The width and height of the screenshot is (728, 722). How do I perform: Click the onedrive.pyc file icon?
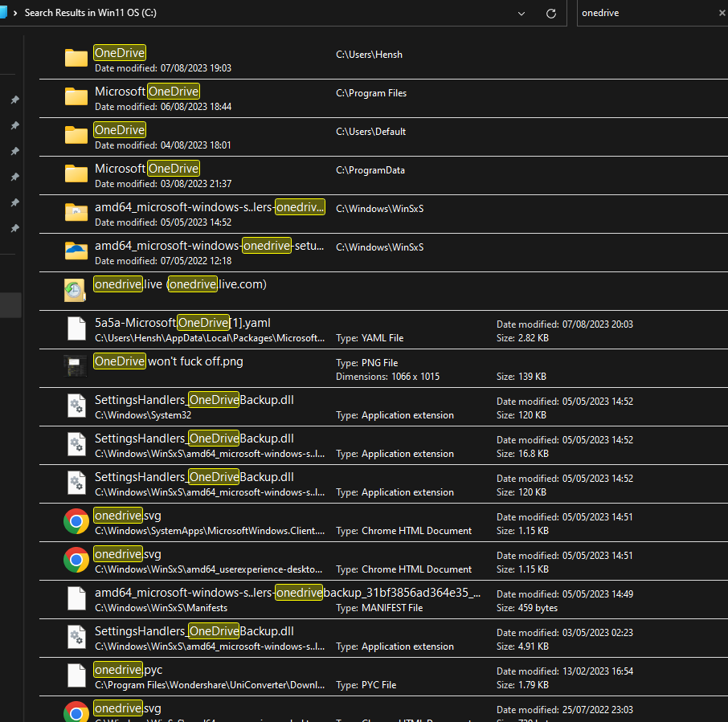76,675
